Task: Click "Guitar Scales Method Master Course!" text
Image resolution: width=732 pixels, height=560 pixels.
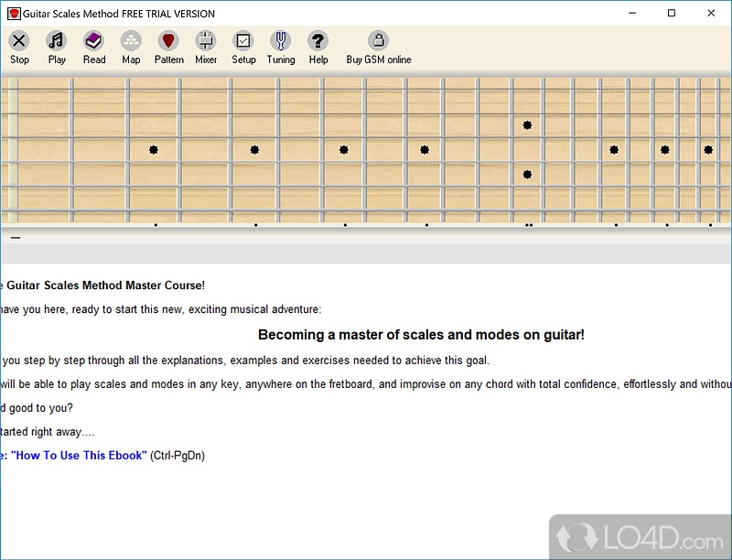Action: 105,285
